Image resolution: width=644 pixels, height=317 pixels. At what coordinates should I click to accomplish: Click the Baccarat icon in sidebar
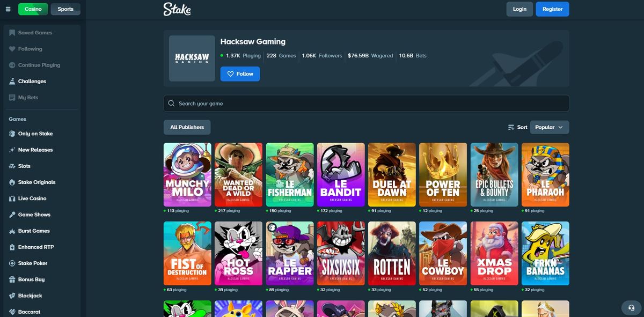pos(12,312)
